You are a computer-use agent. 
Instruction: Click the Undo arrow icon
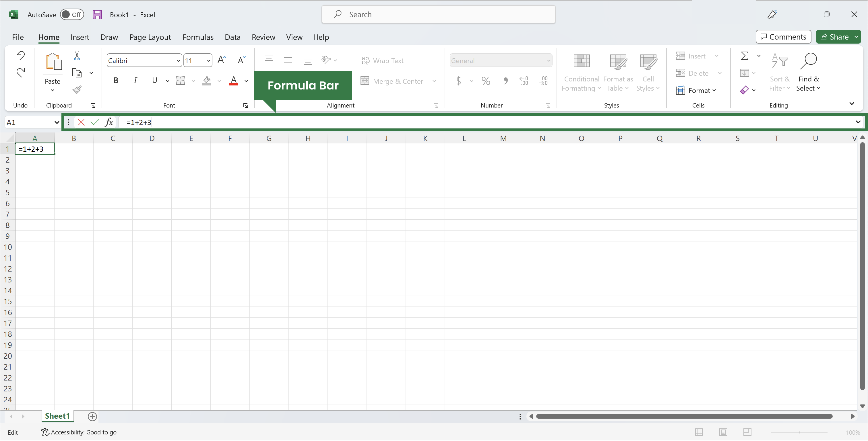(x=21, y=55)
